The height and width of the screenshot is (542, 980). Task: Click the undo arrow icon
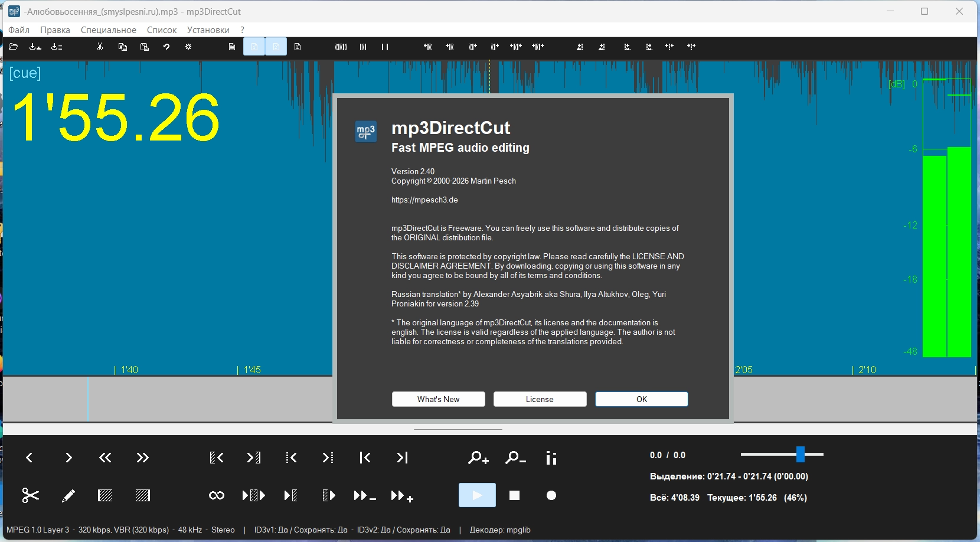pos(166,47)
